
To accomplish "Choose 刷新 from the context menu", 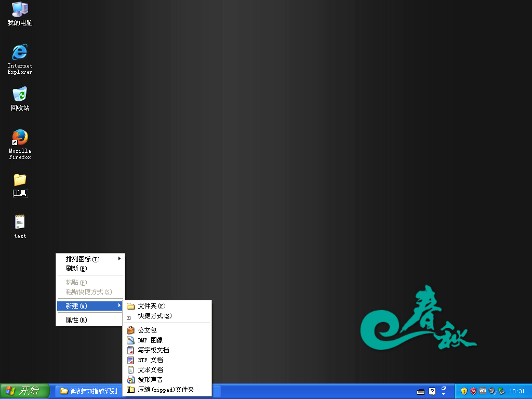I will pos(90,269).
